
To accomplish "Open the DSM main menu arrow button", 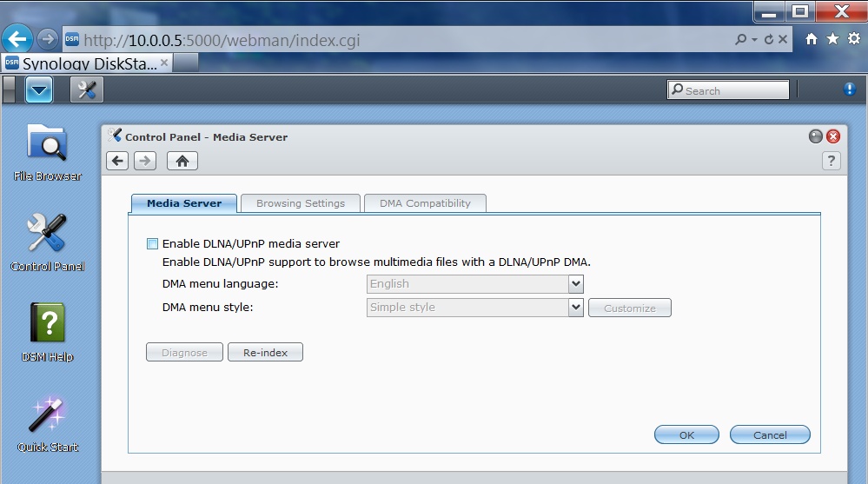I will coord(39,90).
